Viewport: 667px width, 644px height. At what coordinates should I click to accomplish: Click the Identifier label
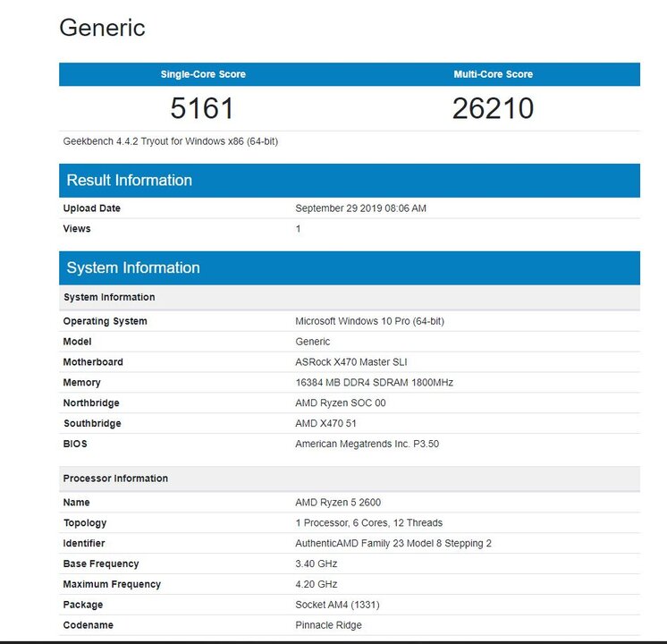tap(84, 543)
